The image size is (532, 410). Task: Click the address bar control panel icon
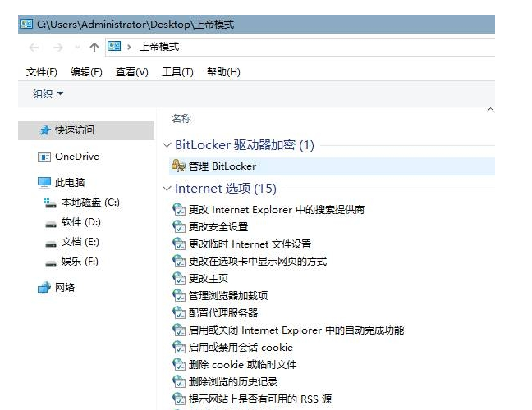click(x=114, y=46)
